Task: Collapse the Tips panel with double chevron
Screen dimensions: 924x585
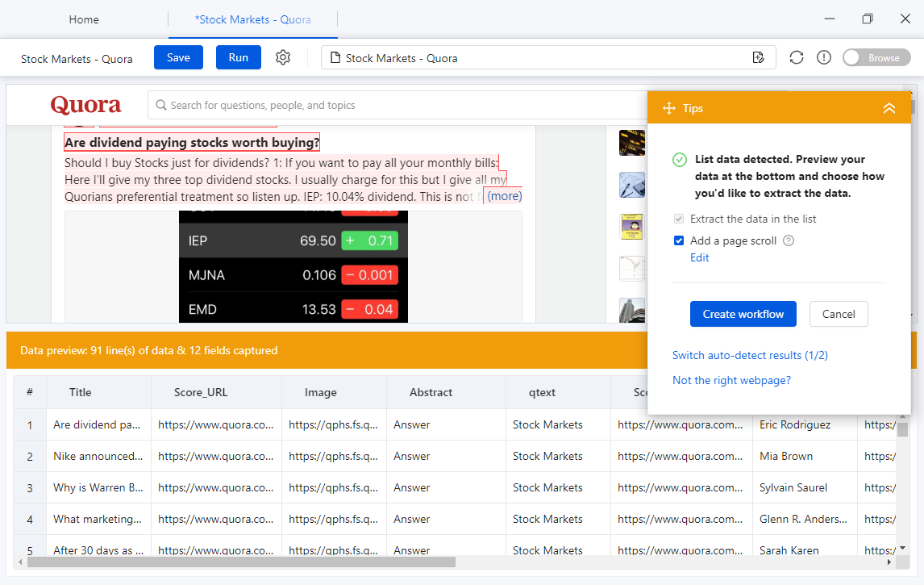Action: (x=889, y=108)
